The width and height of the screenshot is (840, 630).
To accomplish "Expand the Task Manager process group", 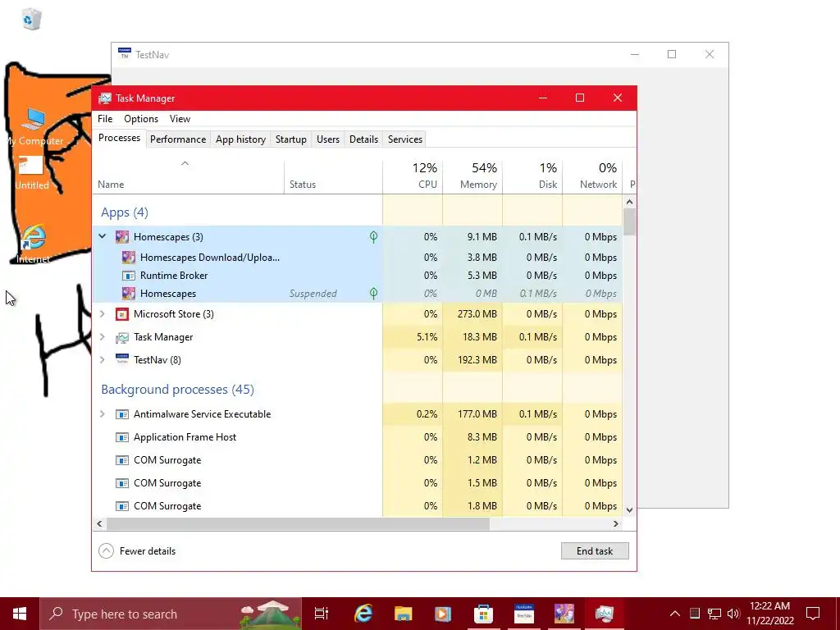I will point(103,337).
